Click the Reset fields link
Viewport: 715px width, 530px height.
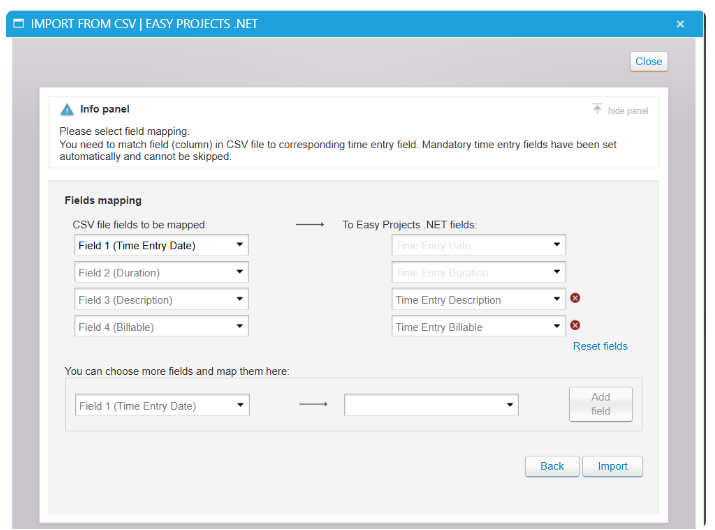pyautogui.click(x=600, y=346)
